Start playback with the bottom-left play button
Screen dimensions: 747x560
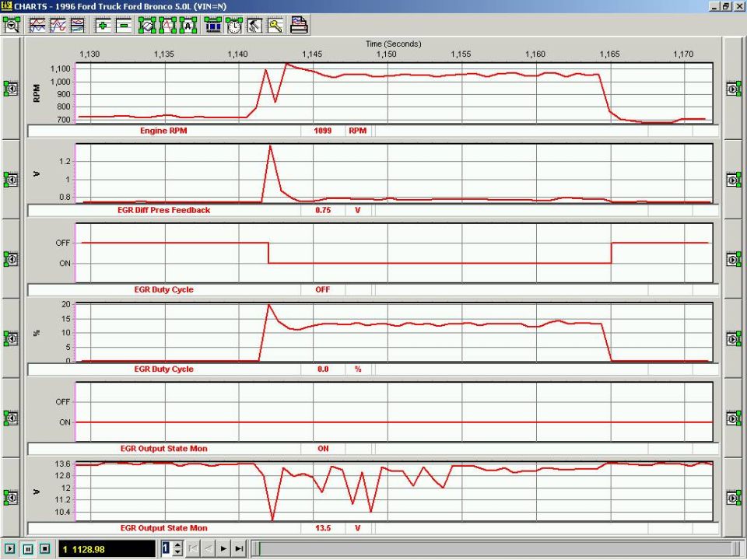point(10,548)
